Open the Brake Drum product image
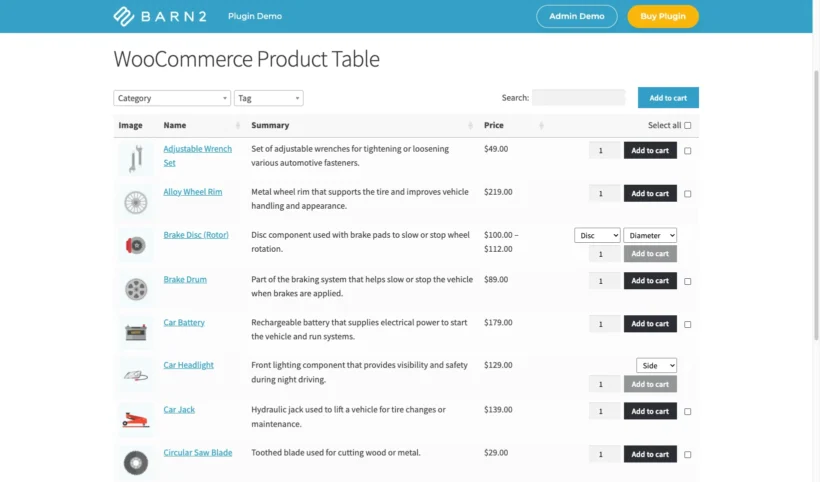 [135, 289]
